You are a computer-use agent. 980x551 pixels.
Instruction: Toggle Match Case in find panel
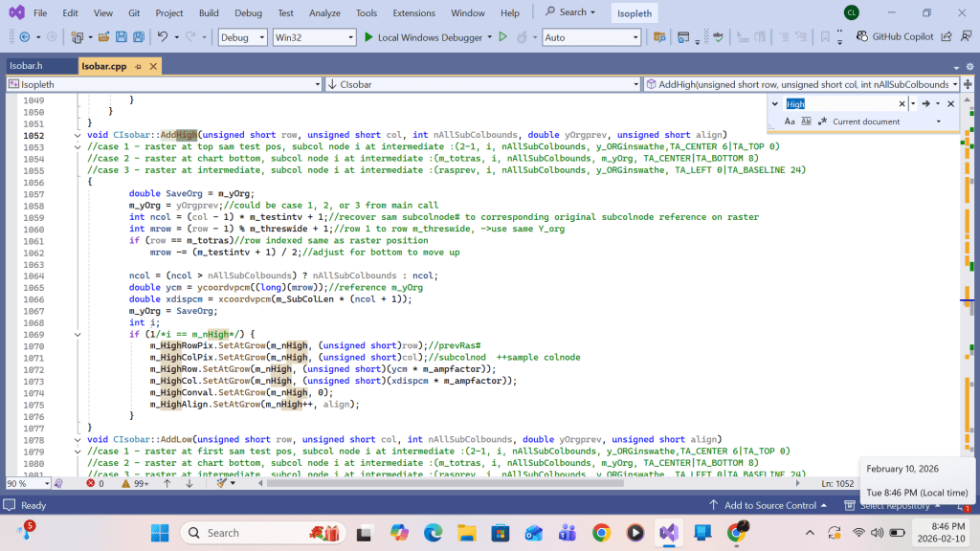tap(790, 121)
